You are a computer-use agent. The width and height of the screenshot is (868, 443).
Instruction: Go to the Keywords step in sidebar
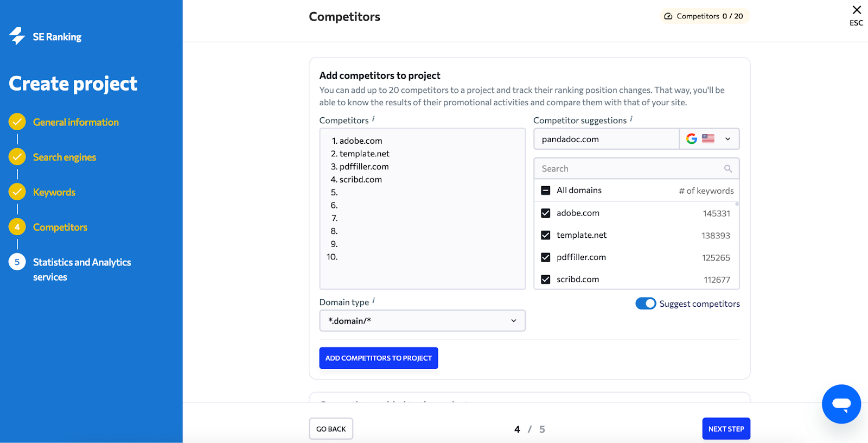tap(54, 192)
